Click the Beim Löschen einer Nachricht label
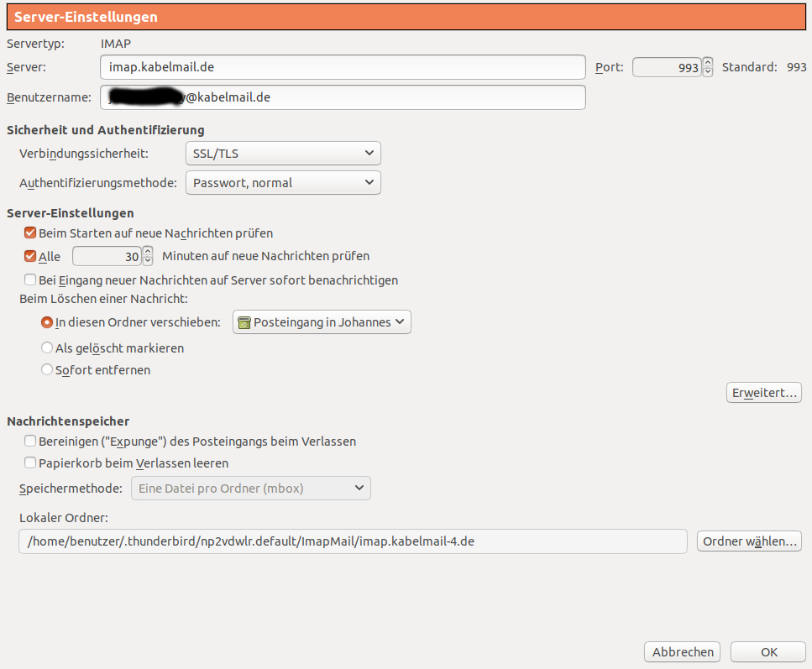The image size is (812, 669). point(103,299)
